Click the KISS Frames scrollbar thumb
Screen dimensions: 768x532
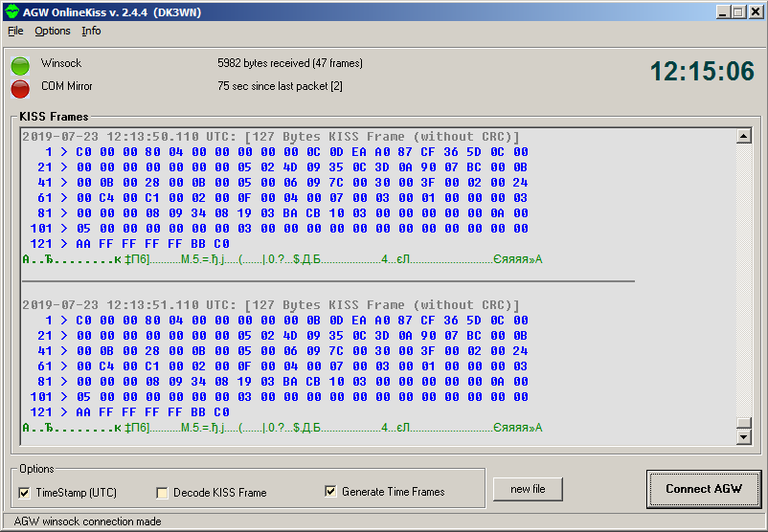[743, 423]
